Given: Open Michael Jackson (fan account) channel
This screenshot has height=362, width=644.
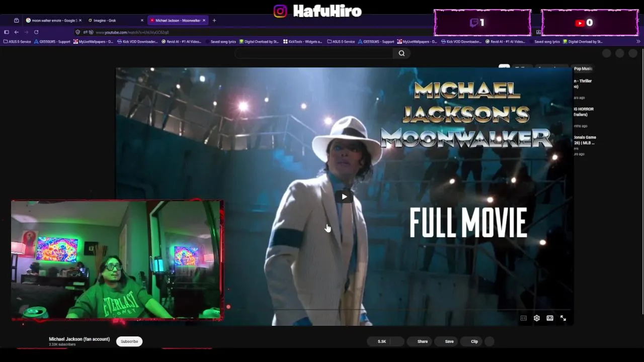Looking at the screenshot, I should click(79, 339).
